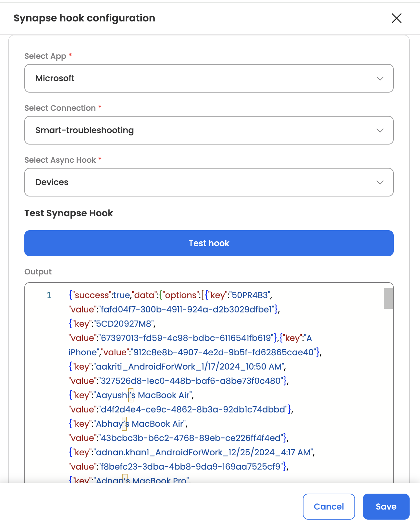Viewport: 420px width, 530px height.
Task: Click the value "d4f2d4e4-ce9c-4862-8b3a-92db1c74dbbd"
Action: (193, 410)
